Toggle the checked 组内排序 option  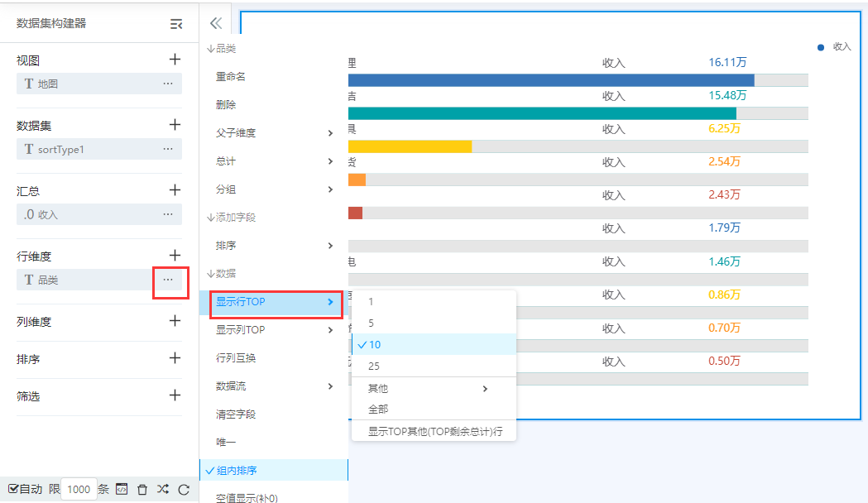coord(273,471)
